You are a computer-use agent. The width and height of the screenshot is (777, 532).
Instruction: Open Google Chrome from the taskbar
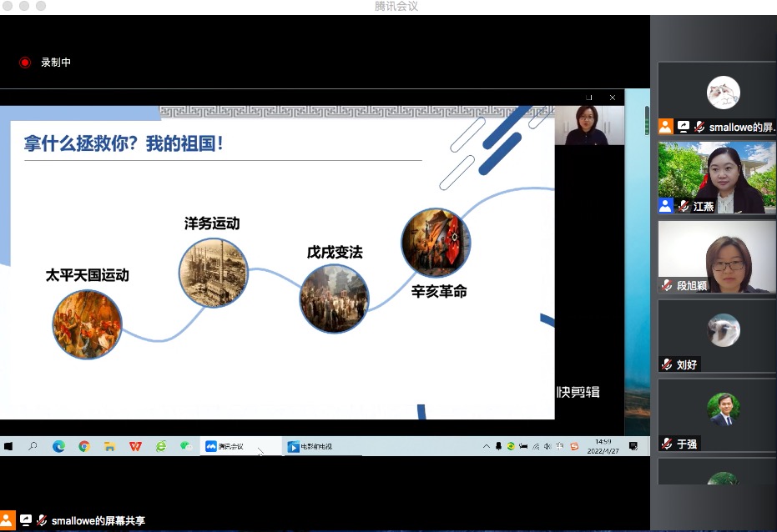coord(84,446)
